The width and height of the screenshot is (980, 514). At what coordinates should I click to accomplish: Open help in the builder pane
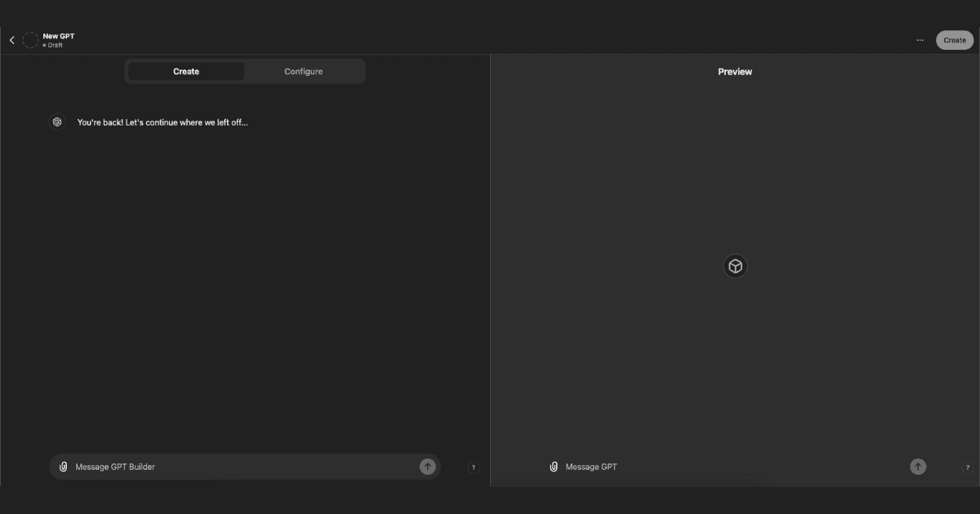tap(474, 467)
